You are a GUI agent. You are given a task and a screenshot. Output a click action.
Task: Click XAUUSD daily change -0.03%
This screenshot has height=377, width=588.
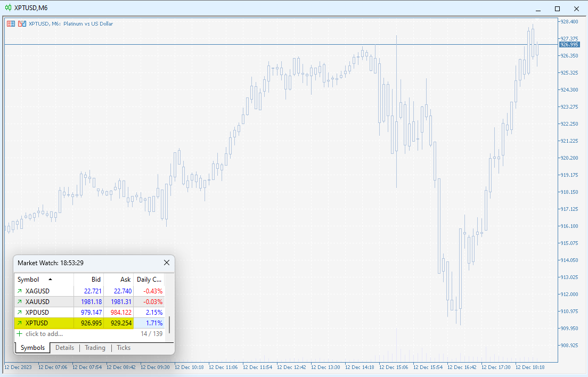153,302
